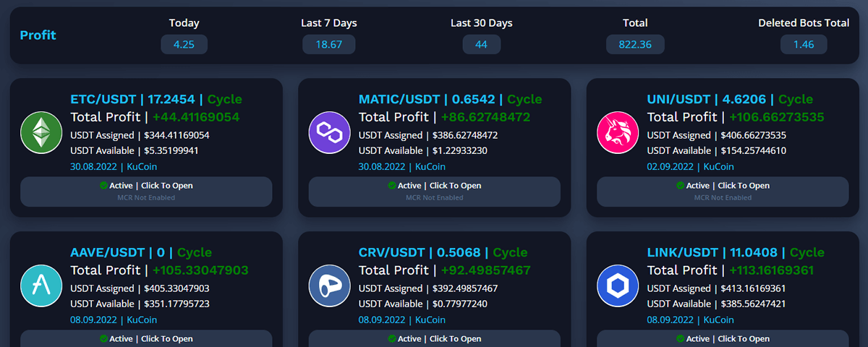Click the Polygon MATIC coin logo
Screen dimensions: 868x347
click(x=330, y=132)
